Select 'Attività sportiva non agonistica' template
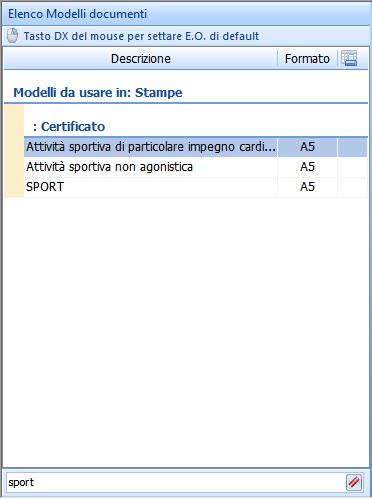Screen dimensions: 372x499 (196, 167)
